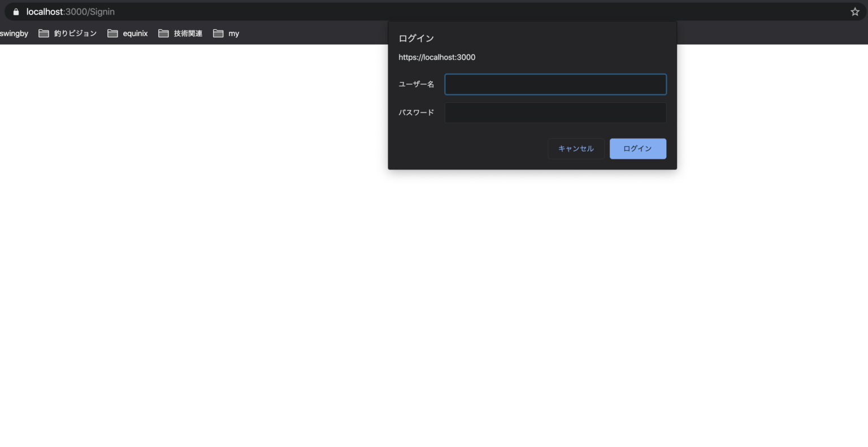
Task: Focus the ユーザー名 input field
Action: (x=555, y=84)
